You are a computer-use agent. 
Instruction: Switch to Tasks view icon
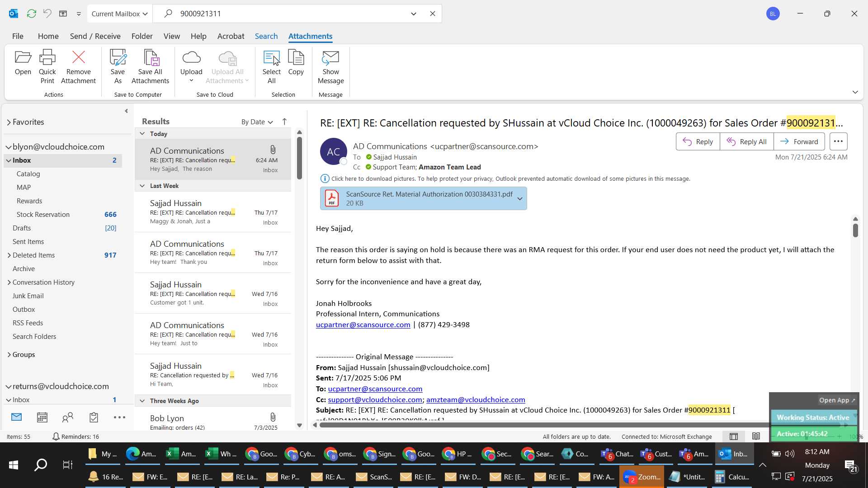pos(94,417)
